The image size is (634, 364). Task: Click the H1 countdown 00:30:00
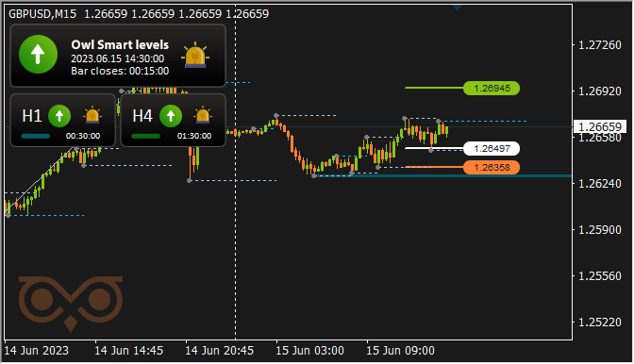coord(83,136)
